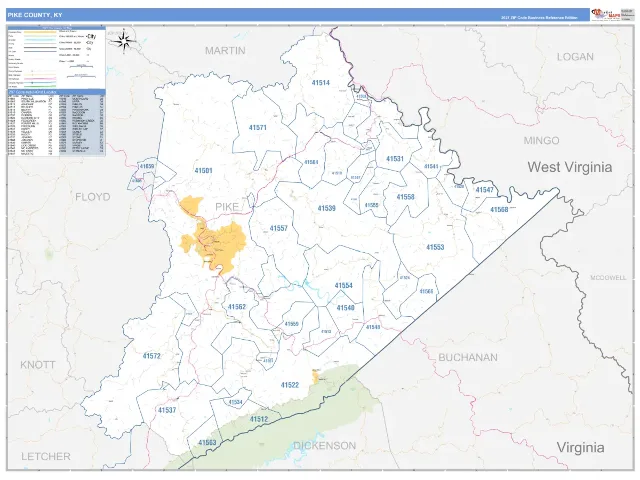Viewport: 640px width, 480px height.
Task: Click the PIKE county label
Action: point(227,207)
